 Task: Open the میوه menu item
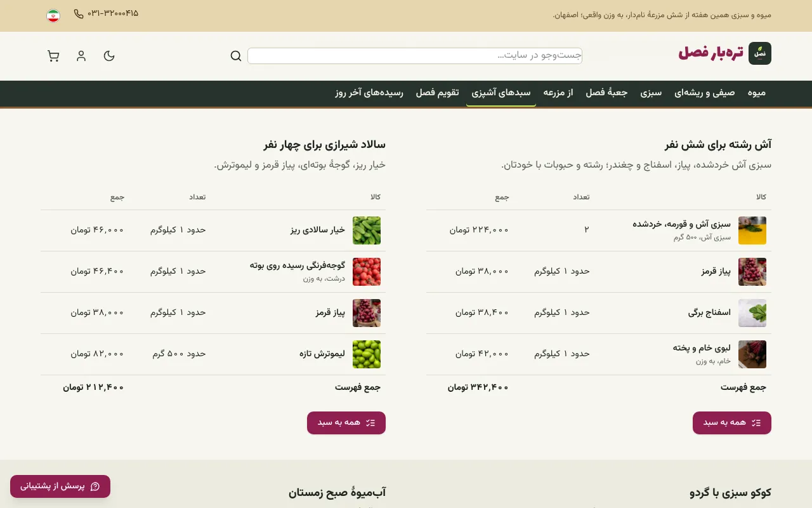coord(757,93)
